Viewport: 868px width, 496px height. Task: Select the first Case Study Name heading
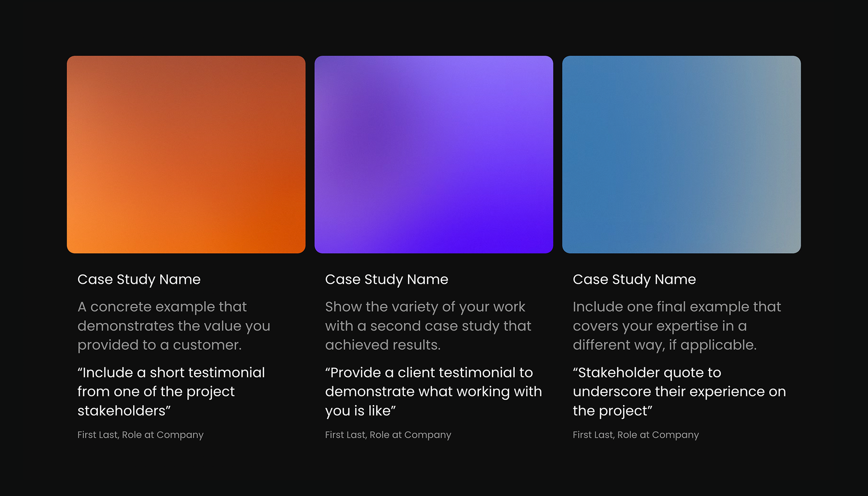tap(139, 279)
